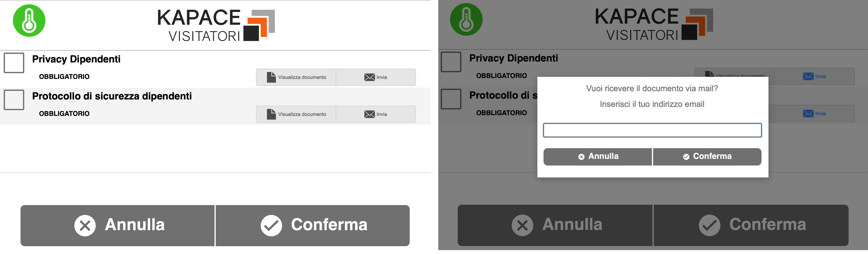Click the document icon for Protocollo di sicurezza

[271, 114]
